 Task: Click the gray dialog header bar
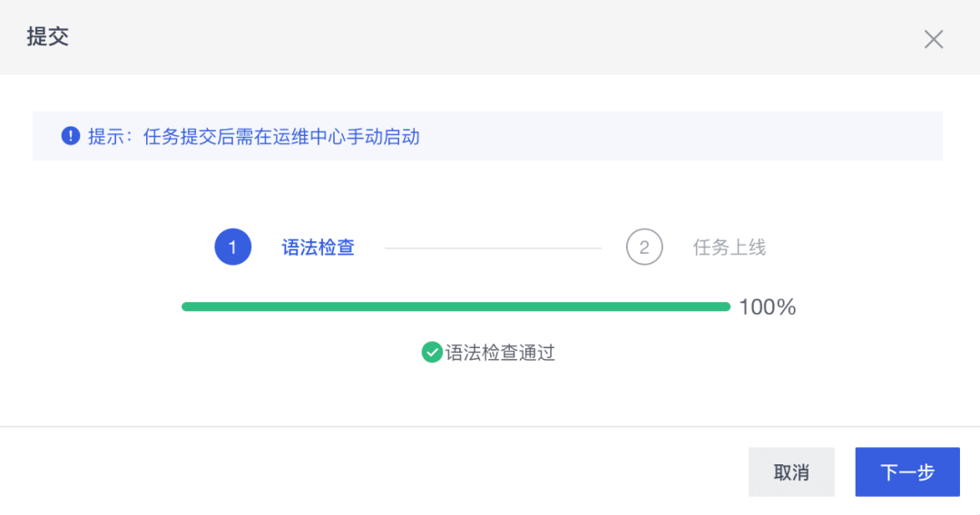click(454, 37)
